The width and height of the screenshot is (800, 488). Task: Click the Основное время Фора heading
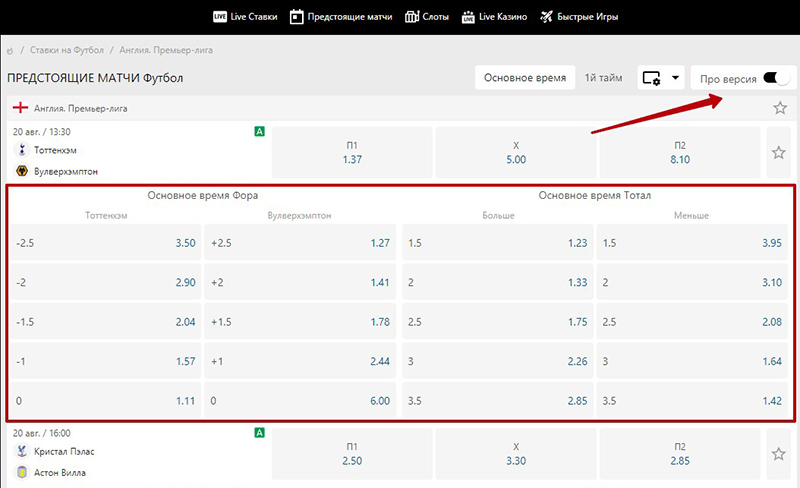[203, 195]
